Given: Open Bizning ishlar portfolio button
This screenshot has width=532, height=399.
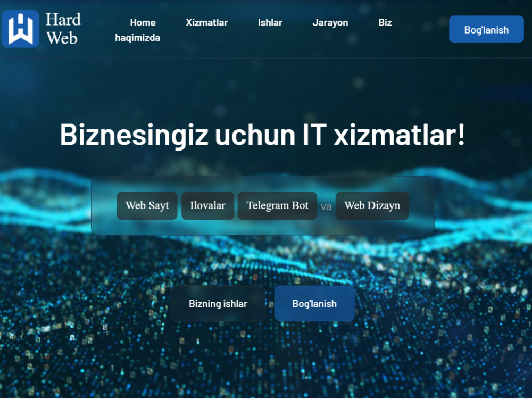Looking at the screenshot, I should [x=218, y=304].
